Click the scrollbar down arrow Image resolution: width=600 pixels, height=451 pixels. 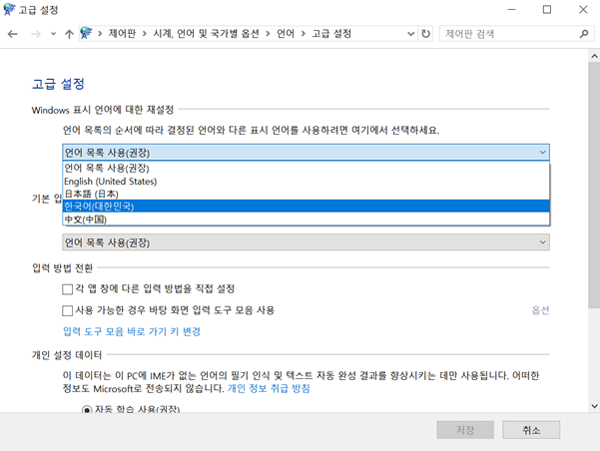[594, 406]
